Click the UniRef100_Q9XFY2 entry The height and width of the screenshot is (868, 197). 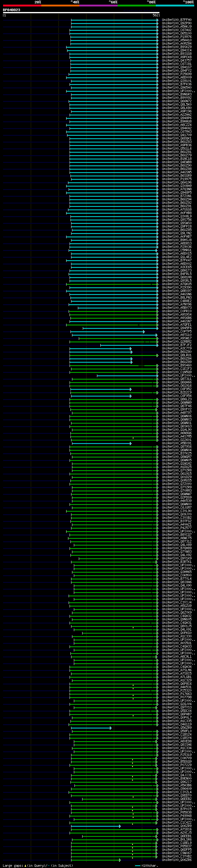[x=177, y=410]
